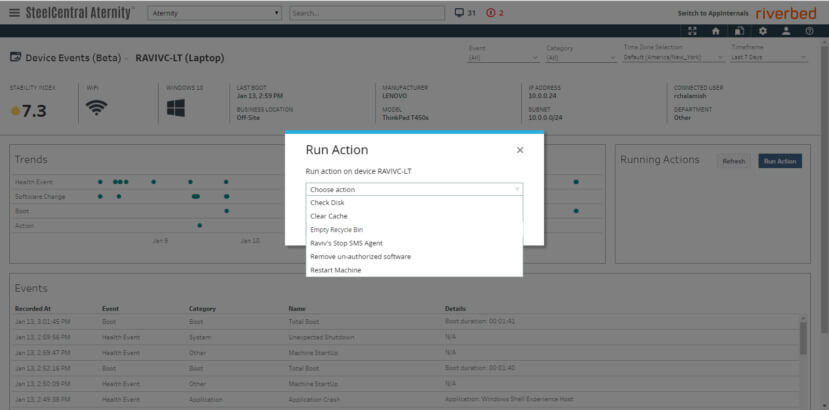829x410 pixels.
Task: Open the Aternity dashboard selector dropdown
Action: coord(215,13)
